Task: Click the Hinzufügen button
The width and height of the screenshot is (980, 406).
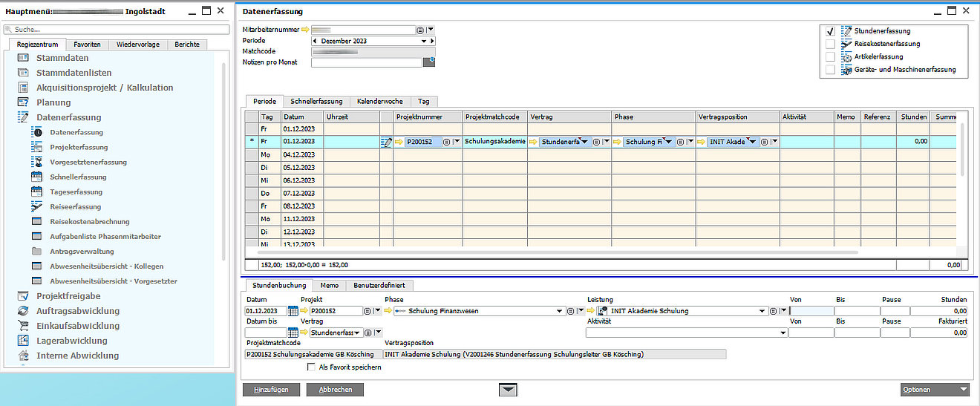Action: pyautogui.click(x=271, y=389)
